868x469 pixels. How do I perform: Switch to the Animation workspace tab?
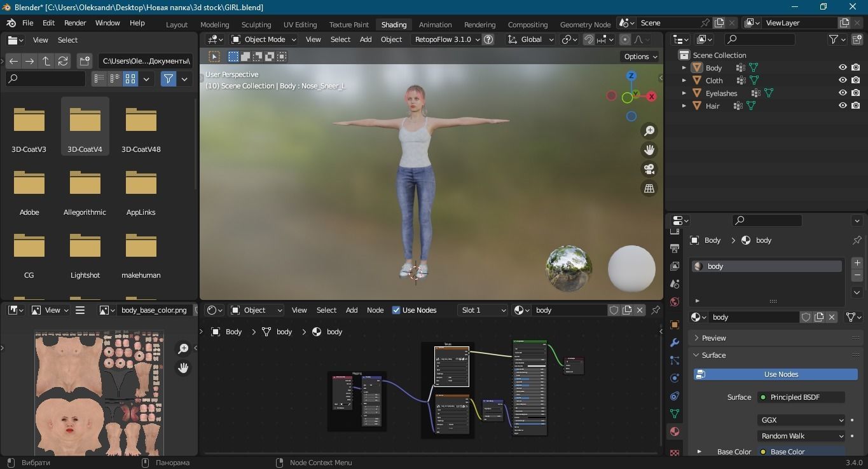click(436, 25)
